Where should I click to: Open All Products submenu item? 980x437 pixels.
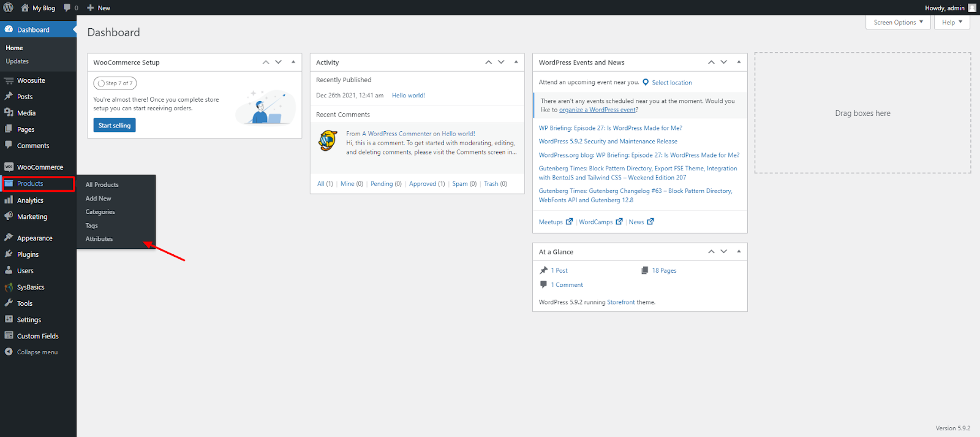point(102,184)
